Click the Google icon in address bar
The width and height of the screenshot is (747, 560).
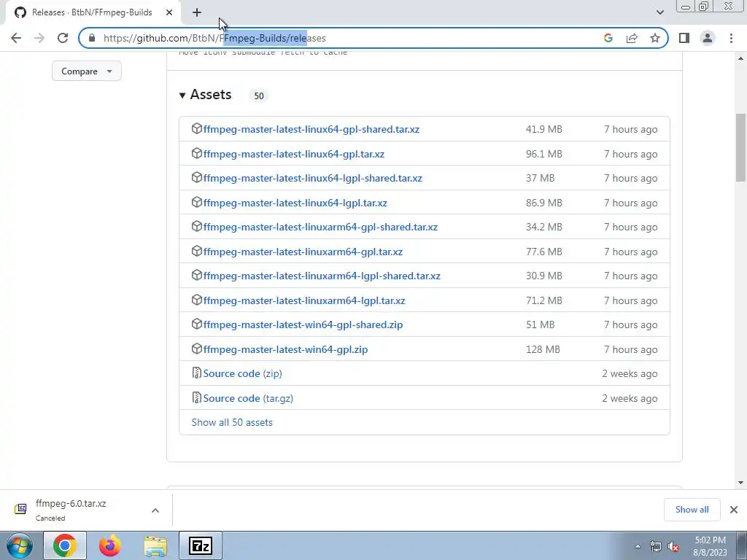608,38
